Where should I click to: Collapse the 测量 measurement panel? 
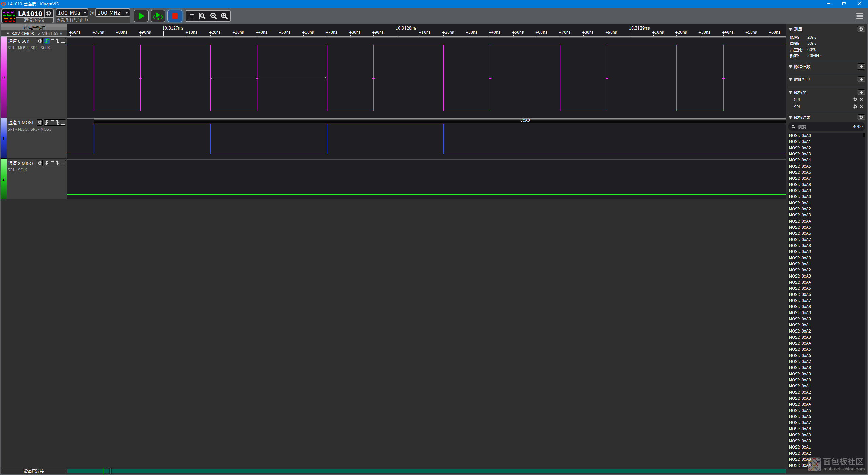pyautogui.click(x=791, y=30)
